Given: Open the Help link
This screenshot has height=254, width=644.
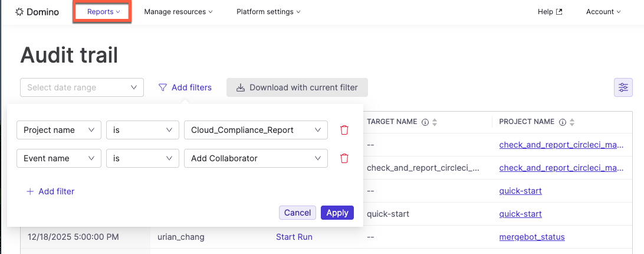Looking at the screenshot, I should pos(550,12).
